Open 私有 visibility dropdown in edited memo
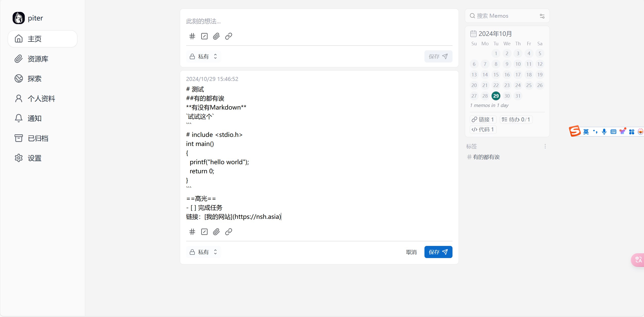 click(x=203, y=252)
